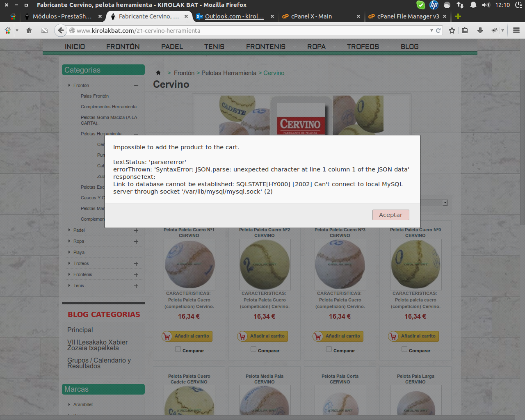This screenshot has height=420, width=525.
Task: Add Pelota Paleta Cuero Nº3 to cart
Action: pyautogui.click(x=338, y=336)
